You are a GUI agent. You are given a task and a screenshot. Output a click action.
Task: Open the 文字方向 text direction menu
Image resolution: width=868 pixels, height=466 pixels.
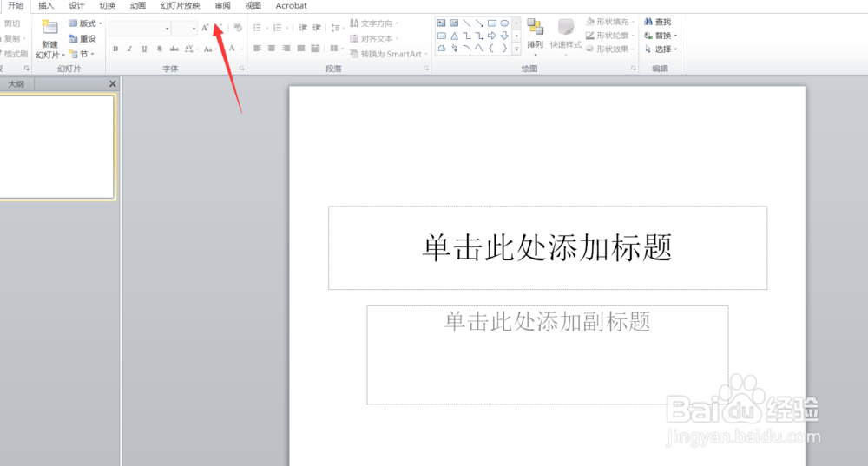coord(374,23)
